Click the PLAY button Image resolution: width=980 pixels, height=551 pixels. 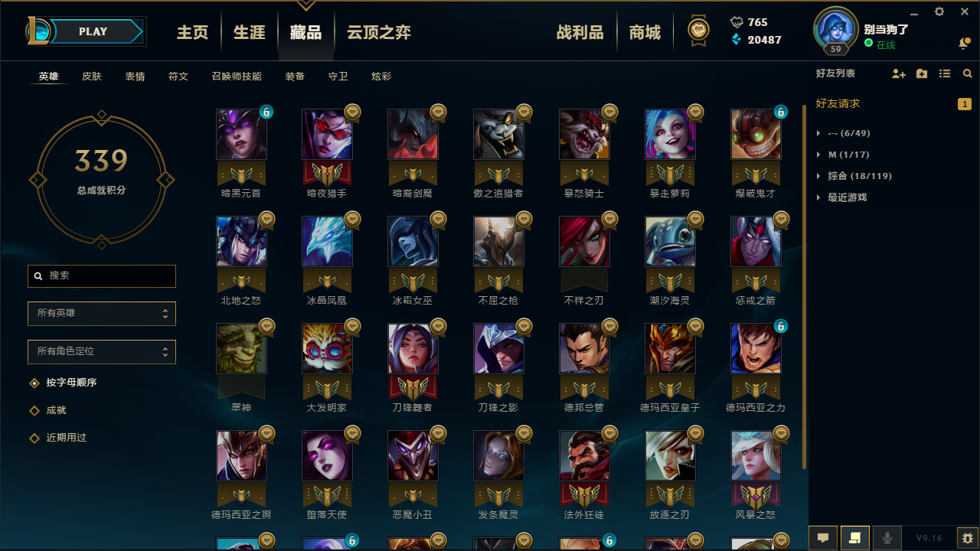[94, 31]
